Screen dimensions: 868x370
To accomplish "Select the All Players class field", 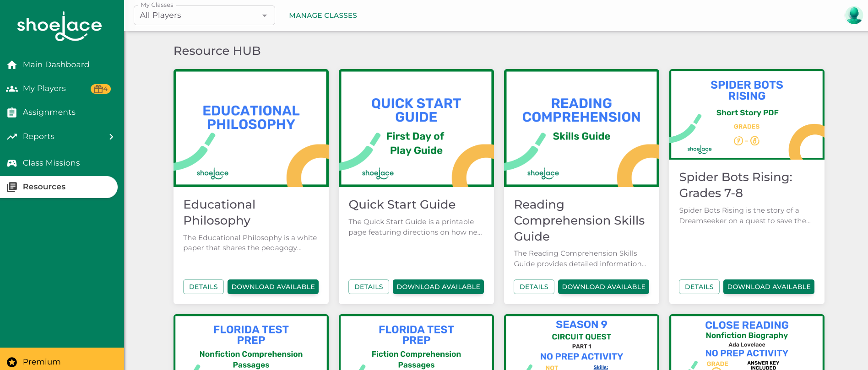I will 204,15.
